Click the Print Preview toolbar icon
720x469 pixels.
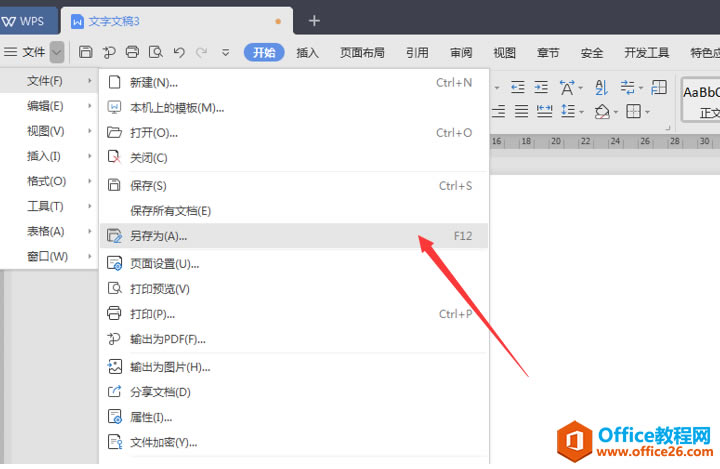pos(156,52)
